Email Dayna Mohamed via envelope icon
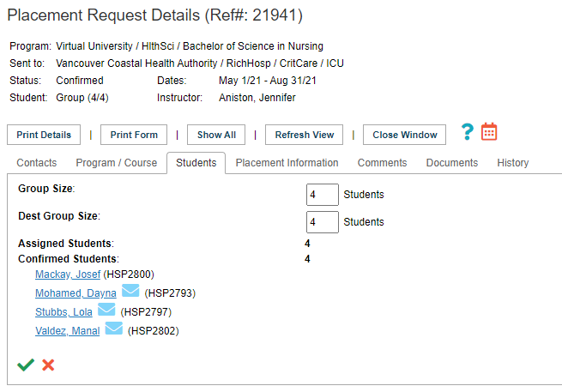This screenshot has width=562, height=392. [x=130, y=291]
